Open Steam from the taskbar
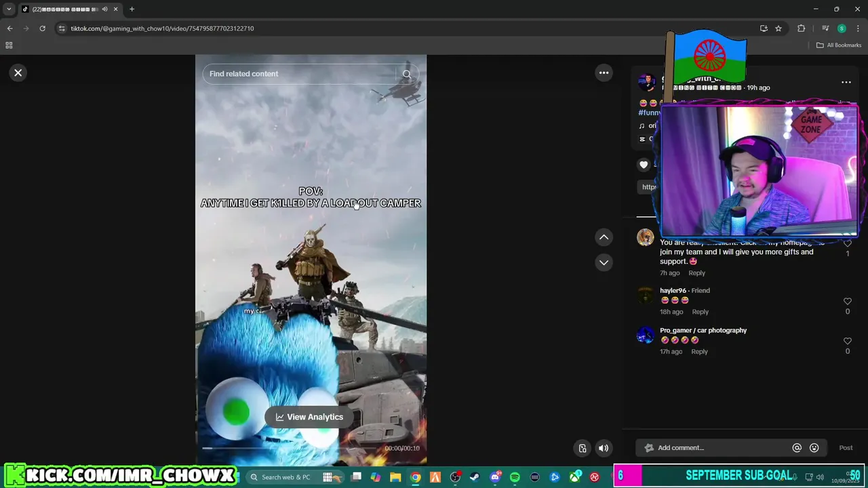 pyautogui.click(x=475, y=477)
